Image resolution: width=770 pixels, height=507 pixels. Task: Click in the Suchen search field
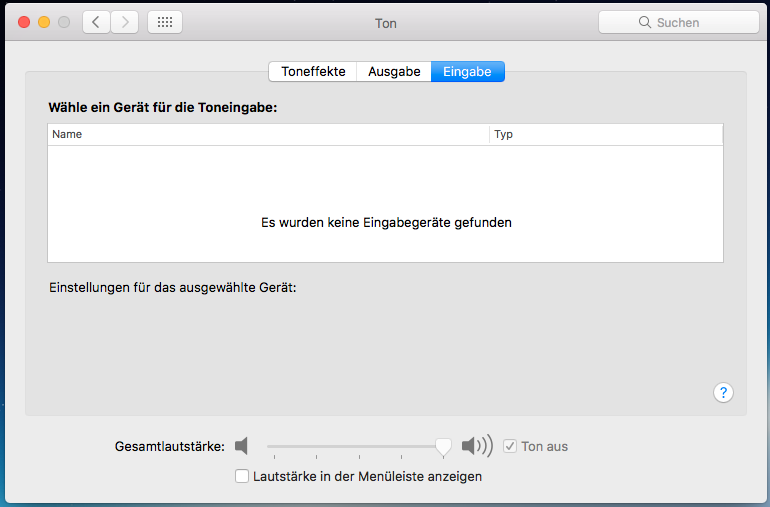point(690,22)
